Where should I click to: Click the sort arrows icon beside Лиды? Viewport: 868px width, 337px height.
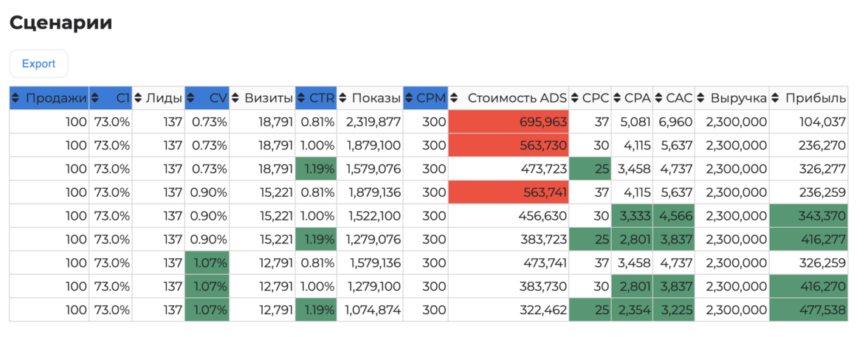click(138, 98)
